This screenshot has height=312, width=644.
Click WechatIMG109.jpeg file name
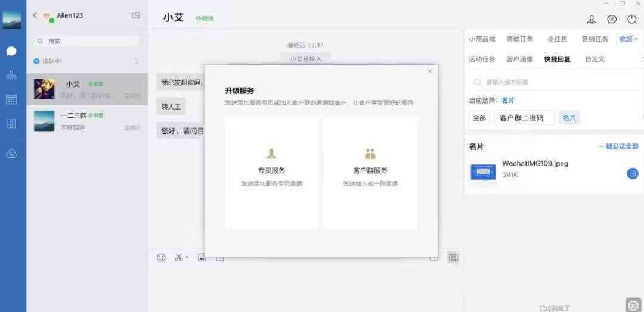(x=535, y=163)
